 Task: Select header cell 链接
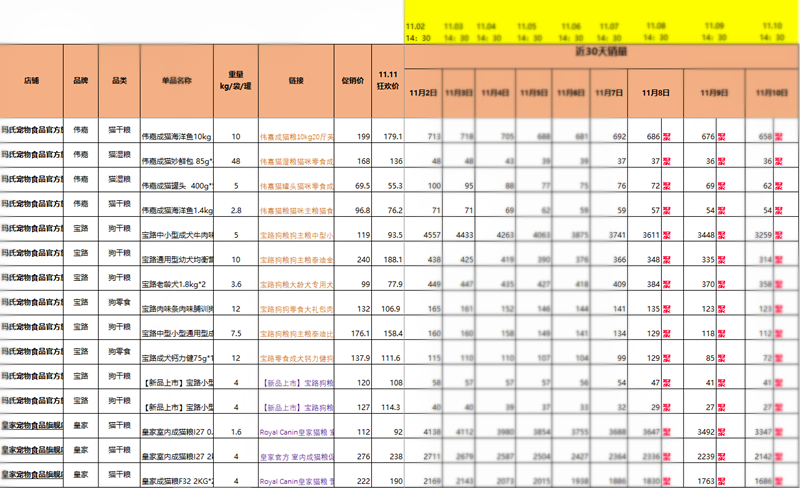pos(296,81)
